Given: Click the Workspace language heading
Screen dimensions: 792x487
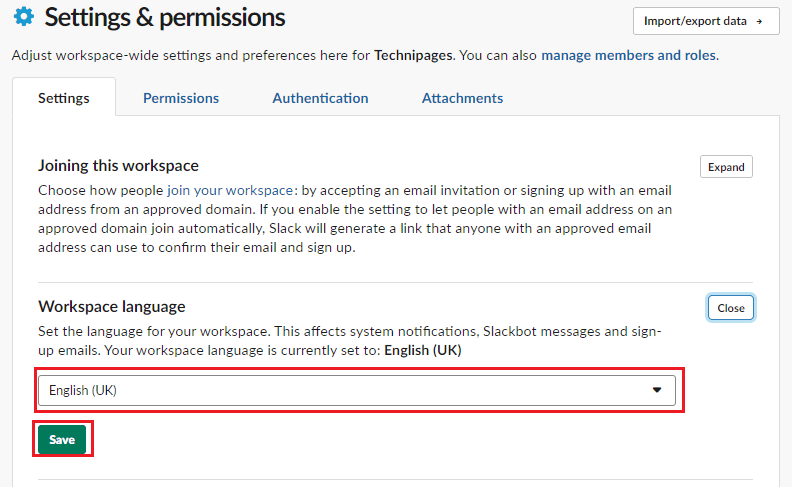Looking at the screenshot, I should coord(112,307).
